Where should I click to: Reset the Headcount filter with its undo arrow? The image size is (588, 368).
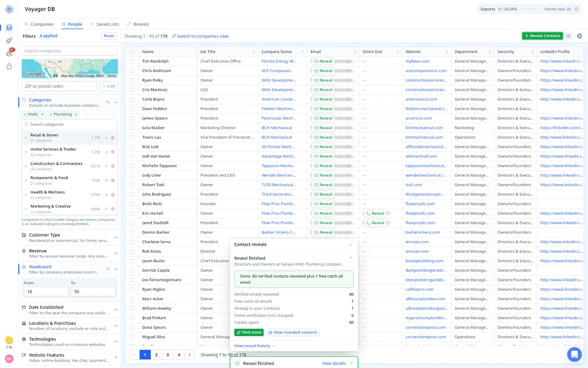click(108, 269)
